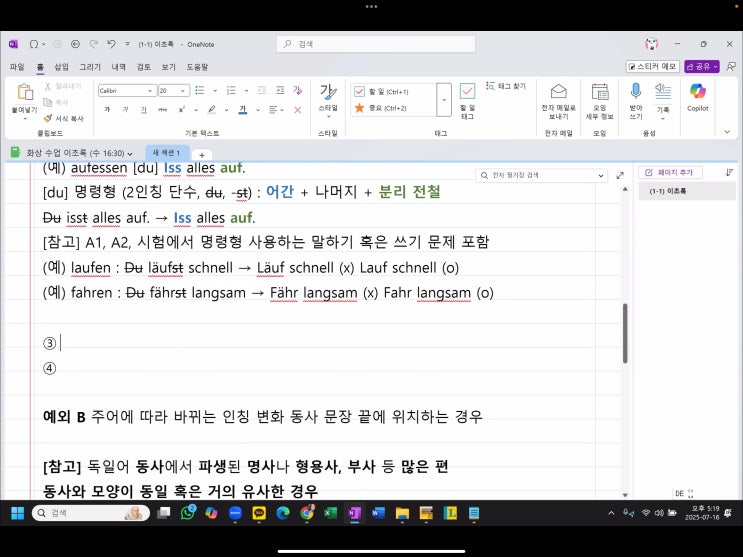Start Dictate (받아쓰기) microphone

635,101
